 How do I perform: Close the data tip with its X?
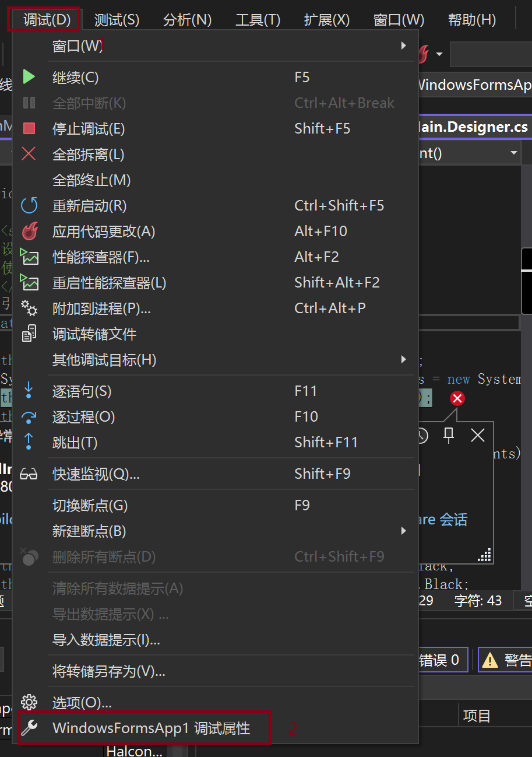(477, 434)
